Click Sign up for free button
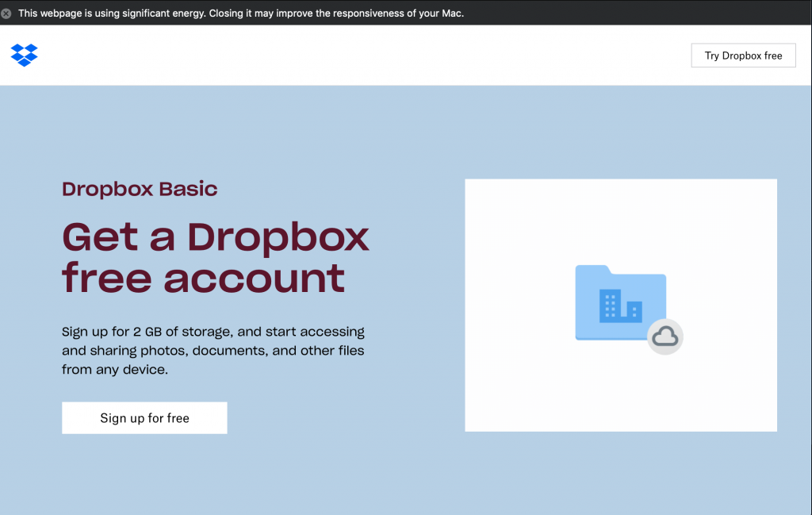 coord(144,417)
